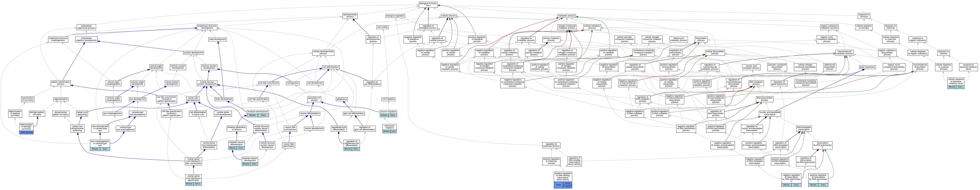Click the 'determination of bilateral symmetry' node
The width and height of the screenshot is (980, 190).
point(15,113)
